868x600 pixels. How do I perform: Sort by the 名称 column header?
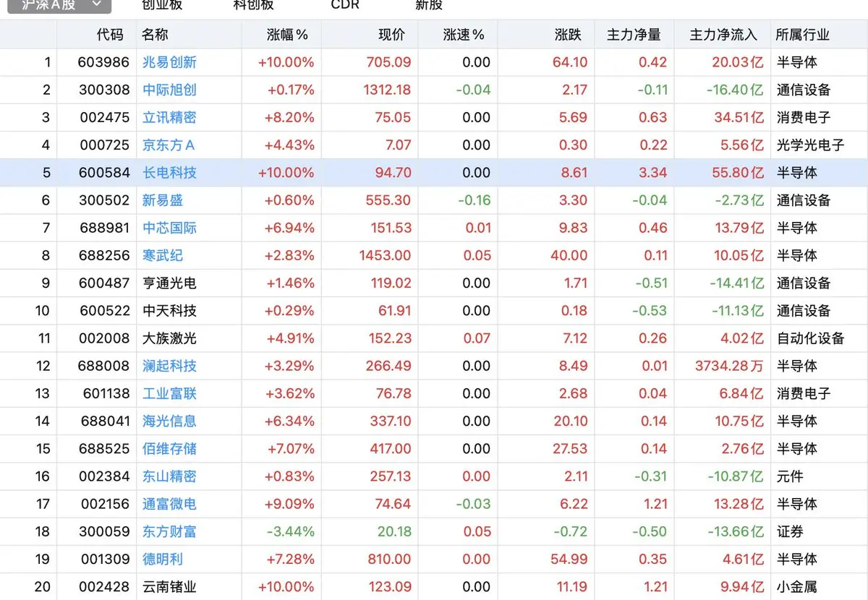pyautogui.click(x=155, y=35)
